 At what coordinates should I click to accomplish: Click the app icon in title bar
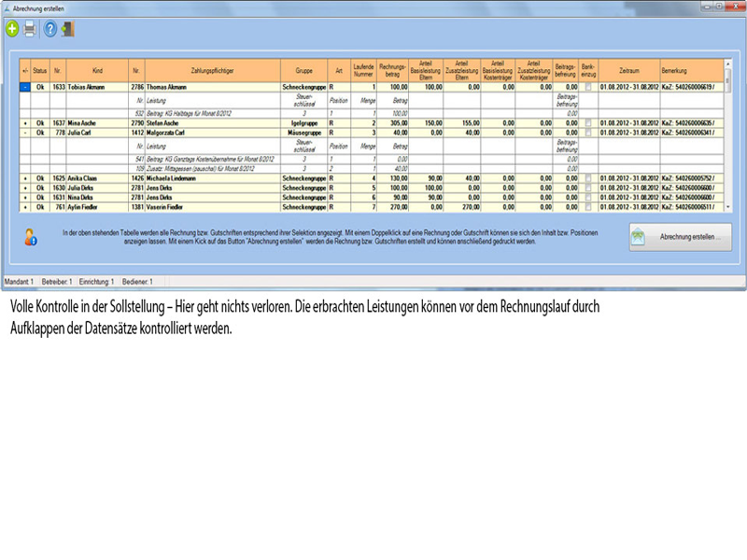coord(7,7)
